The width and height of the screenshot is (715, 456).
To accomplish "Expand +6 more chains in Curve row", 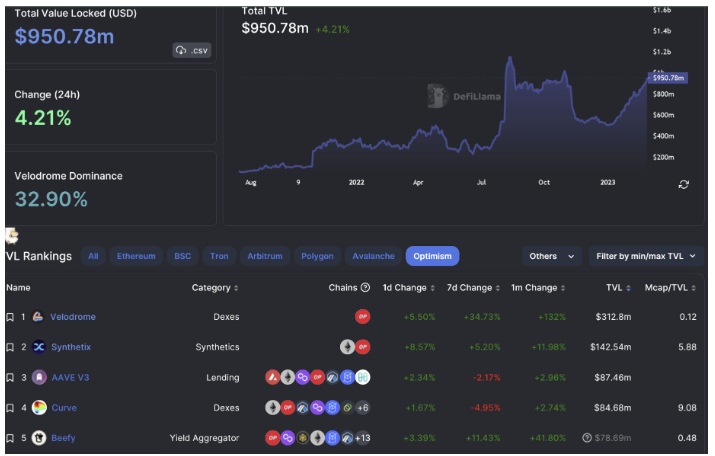I will pyautogui.click(x=363, y=407).
